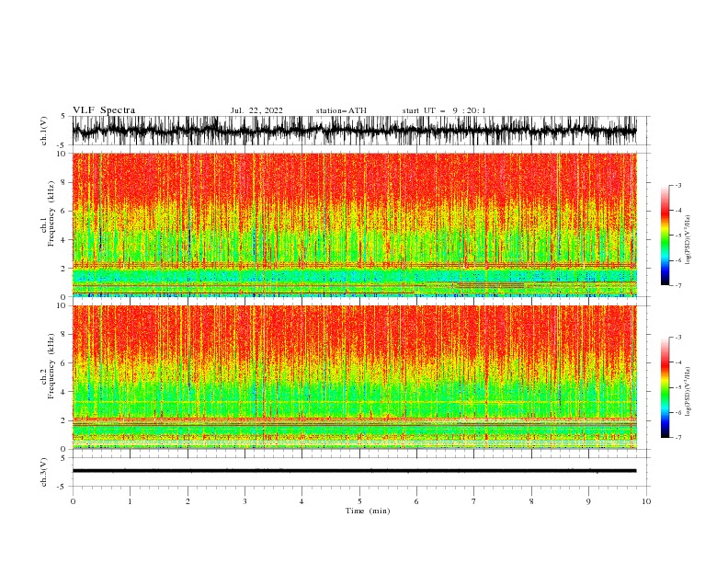This screenshot has width=728, height=563.
Task: Click the "4" tick on the time axis
Action: [301, 501]
